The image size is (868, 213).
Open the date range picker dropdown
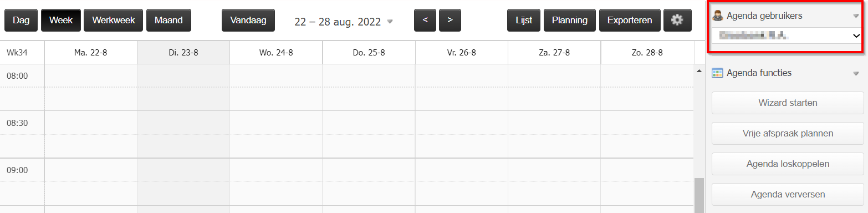[x=390, y=22]
